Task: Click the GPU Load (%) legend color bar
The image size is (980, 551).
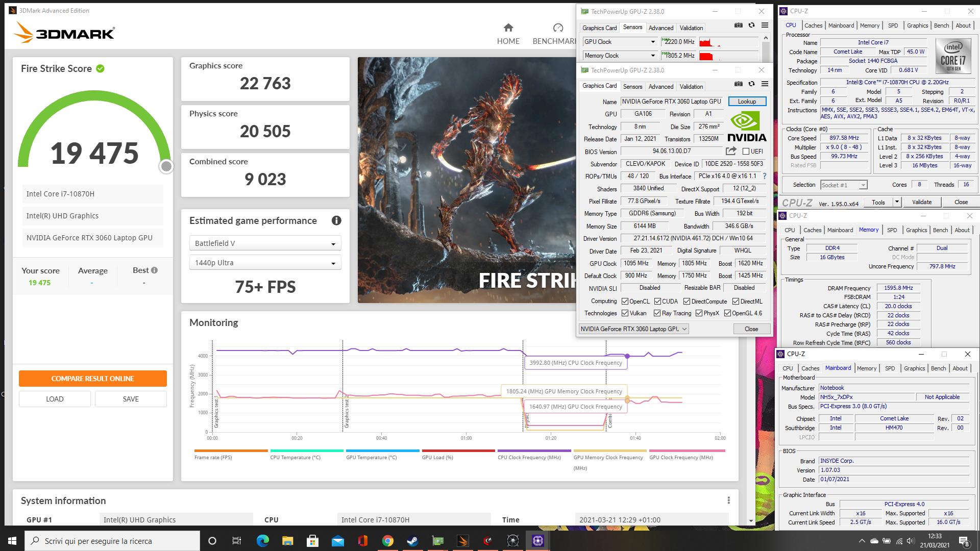Action: click(x=458, y=451)
